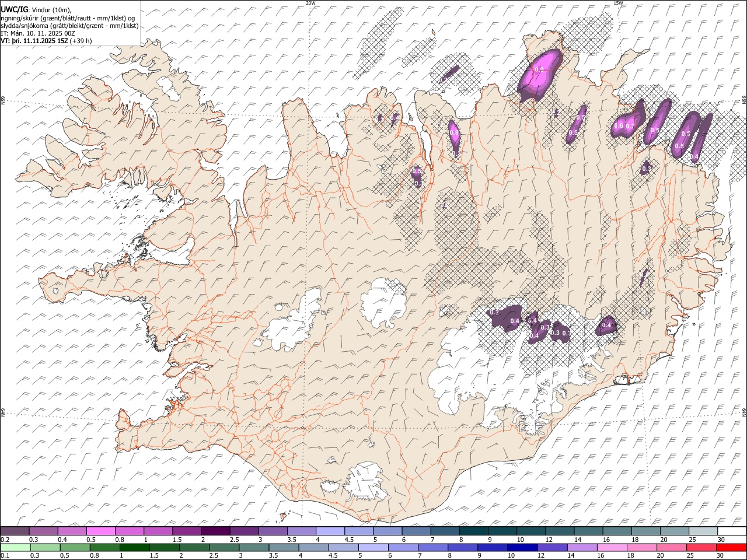747x560 pixels.
Task: Pick the dark purple 2 swatch in the top legend row
Action: pos(215,531)
